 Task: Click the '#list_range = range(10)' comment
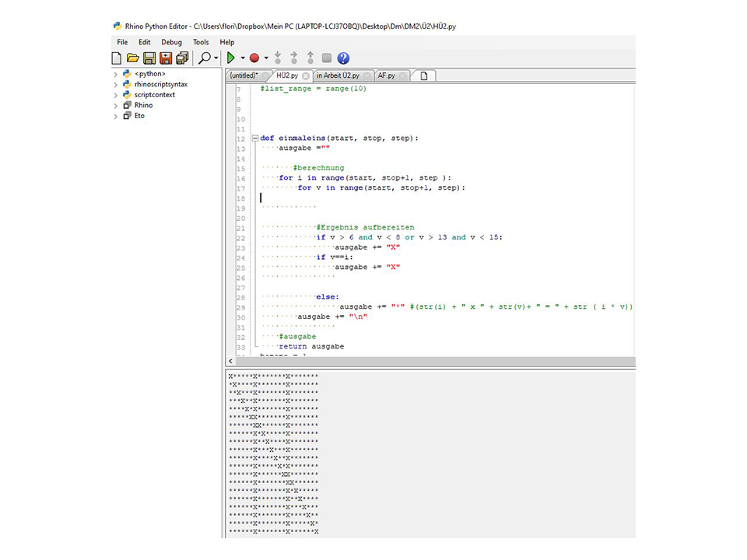point(313,89)
